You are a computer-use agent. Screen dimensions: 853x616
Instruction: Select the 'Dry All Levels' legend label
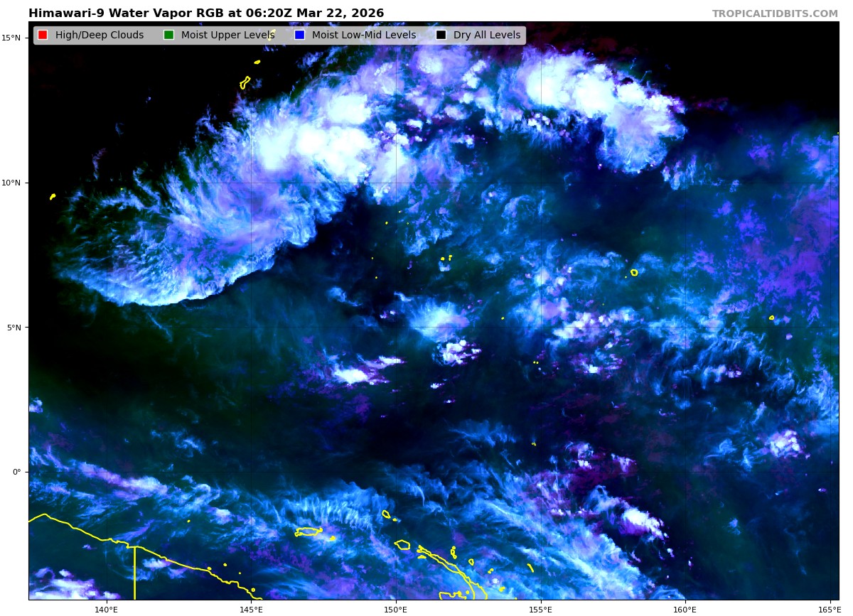tap(486, 36)
